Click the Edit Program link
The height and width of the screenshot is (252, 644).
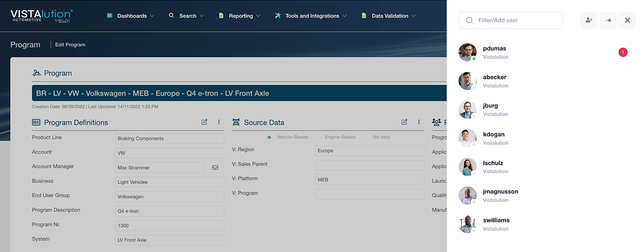(70, 45)
